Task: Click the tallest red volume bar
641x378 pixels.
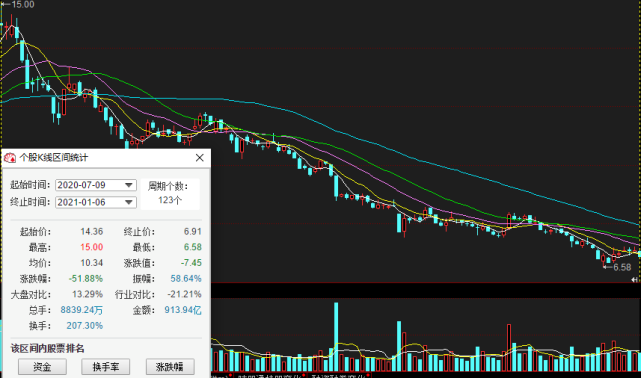Action: click(x=509, y=348)
